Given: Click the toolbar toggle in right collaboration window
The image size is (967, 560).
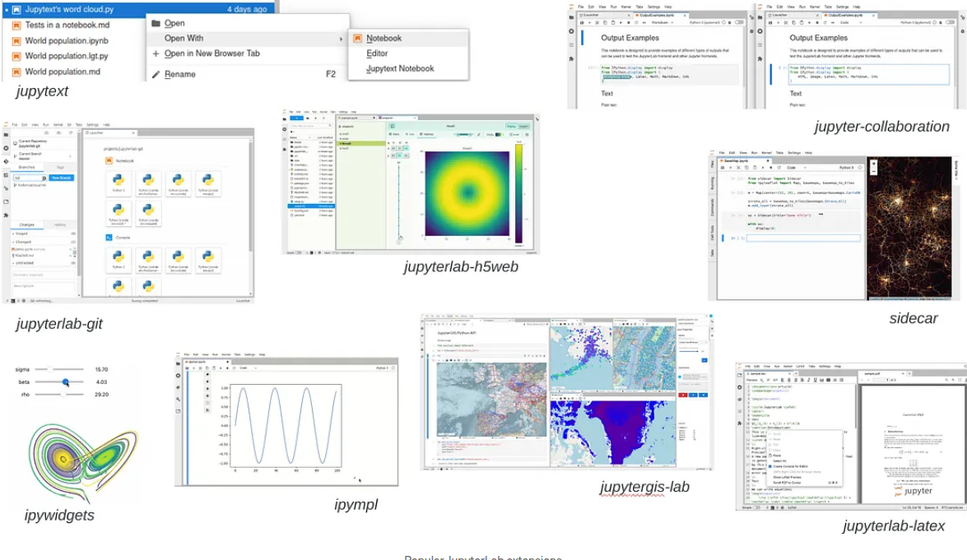Looking at the screenshot, I should (x=951, y=23).
